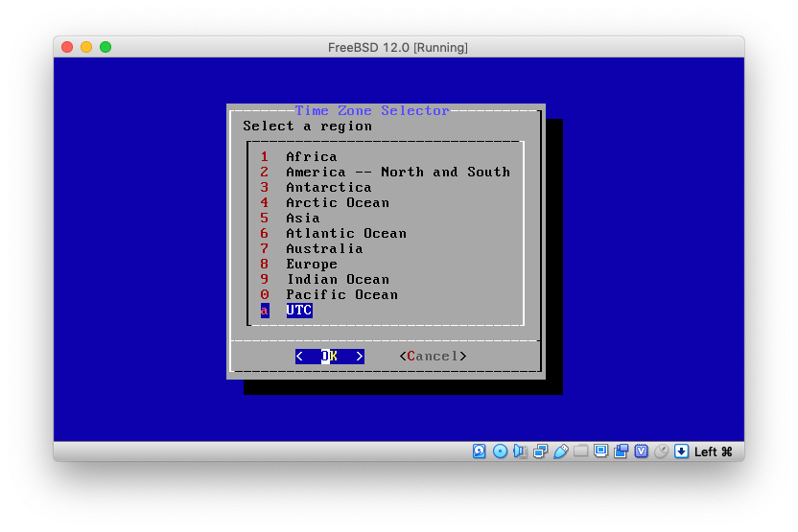Choose America -- North and South region
Screen dimensions: 798x532
pos(397,173)
